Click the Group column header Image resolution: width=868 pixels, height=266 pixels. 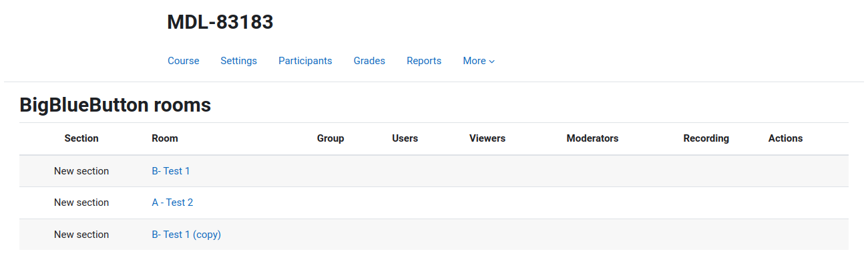331,138
